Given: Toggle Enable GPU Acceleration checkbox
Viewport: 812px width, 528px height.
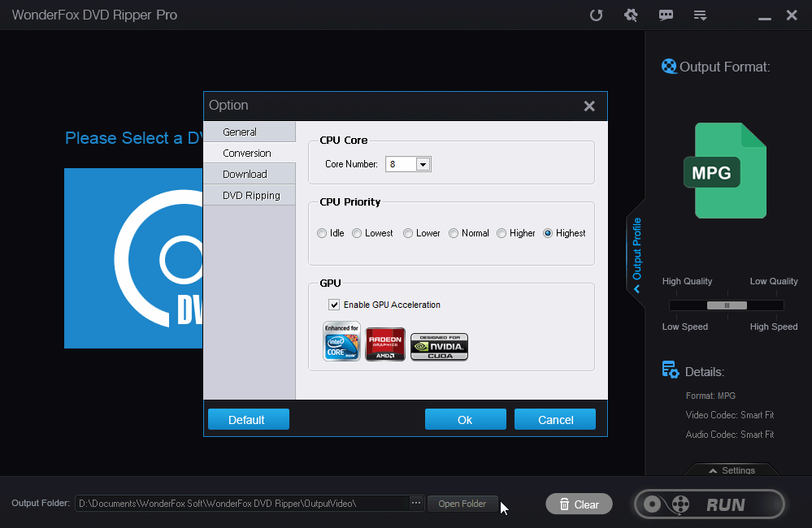Looking at the screenshot, I should click(334, 305).
